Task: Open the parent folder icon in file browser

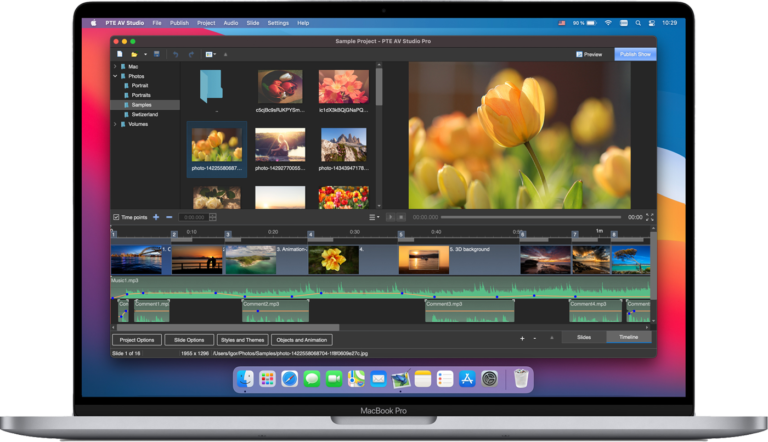Action: [x=211, y=86]
